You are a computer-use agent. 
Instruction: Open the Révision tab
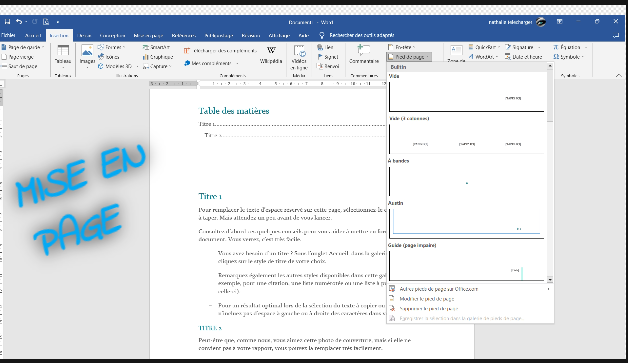[251, 35]
